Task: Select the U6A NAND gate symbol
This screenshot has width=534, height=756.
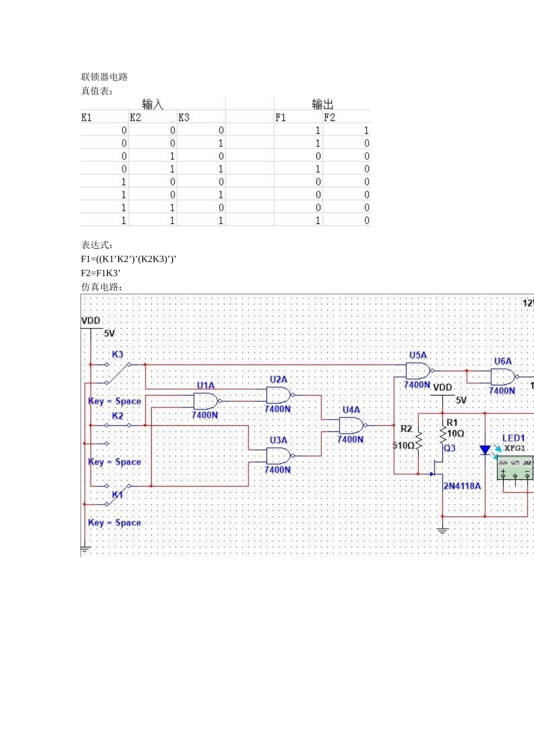Action: [x=504, y=377]
